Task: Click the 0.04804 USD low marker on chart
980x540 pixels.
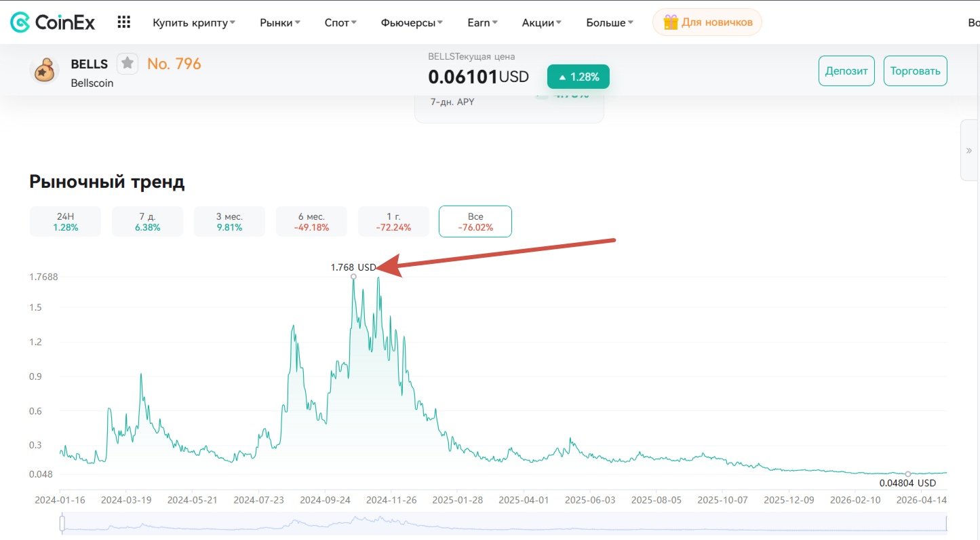Action: pyautogui.click(x=908, y=474)
